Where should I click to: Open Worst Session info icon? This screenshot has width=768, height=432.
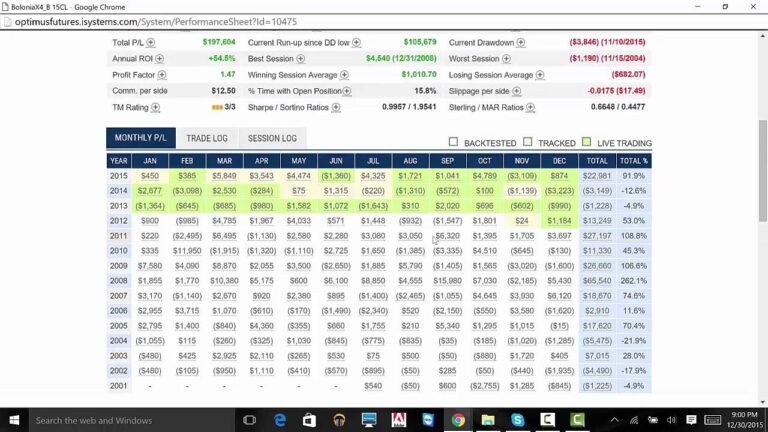click(x=506, y=59)
